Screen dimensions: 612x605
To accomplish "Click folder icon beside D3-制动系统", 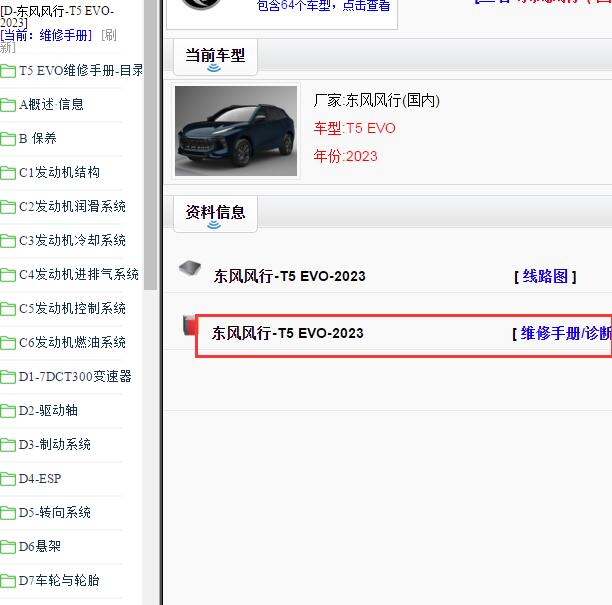I will 8,445.
